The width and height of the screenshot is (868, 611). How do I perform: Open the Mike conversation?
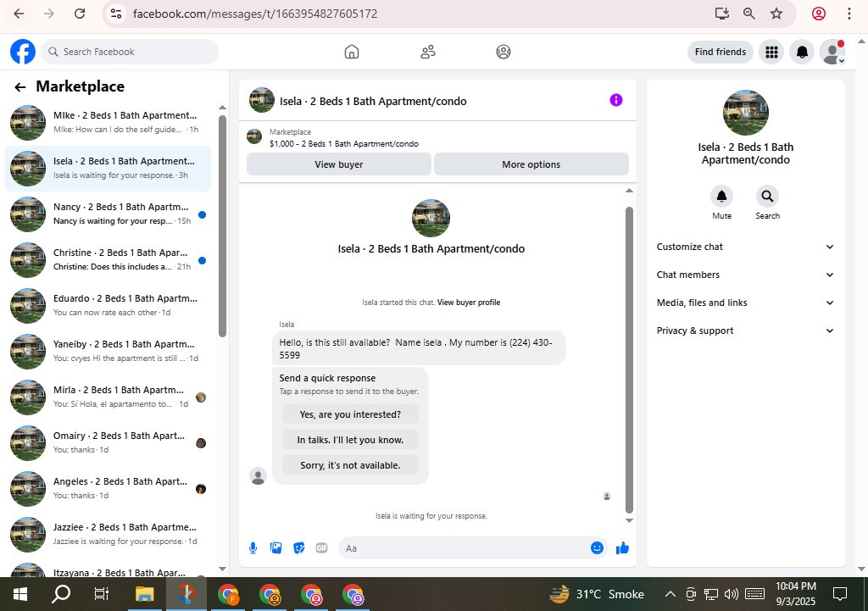[108, 122]
